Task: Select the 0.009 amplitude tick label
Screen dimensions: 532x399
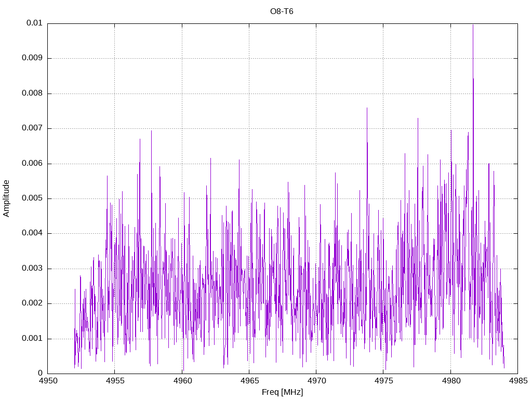Action: click(32, 58)
